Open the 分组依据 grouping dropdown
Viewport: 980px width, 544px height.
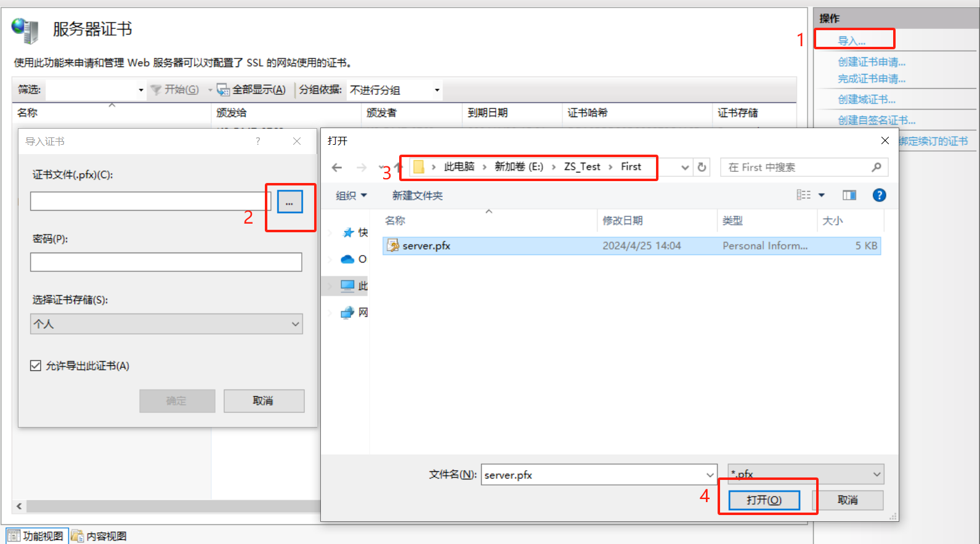[x=395, y=90]
